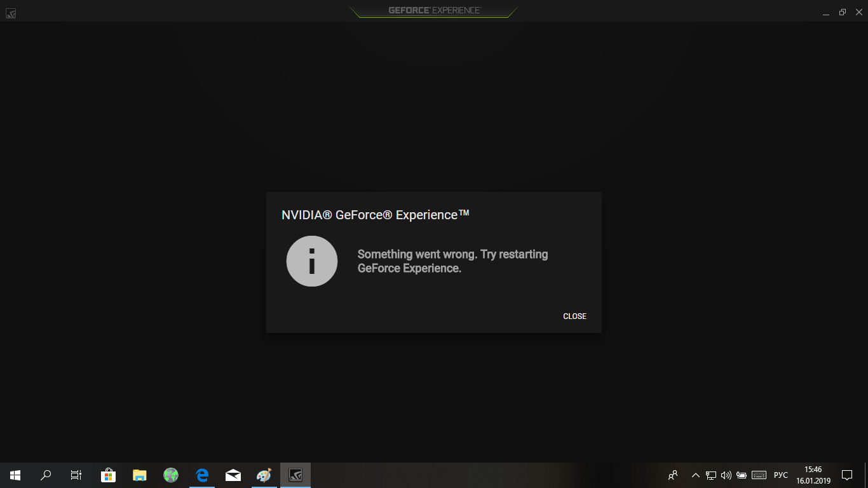This screenshot has width=868, height=488.
Task: Close the GeForce Experience error dialog
Action: 574,316
